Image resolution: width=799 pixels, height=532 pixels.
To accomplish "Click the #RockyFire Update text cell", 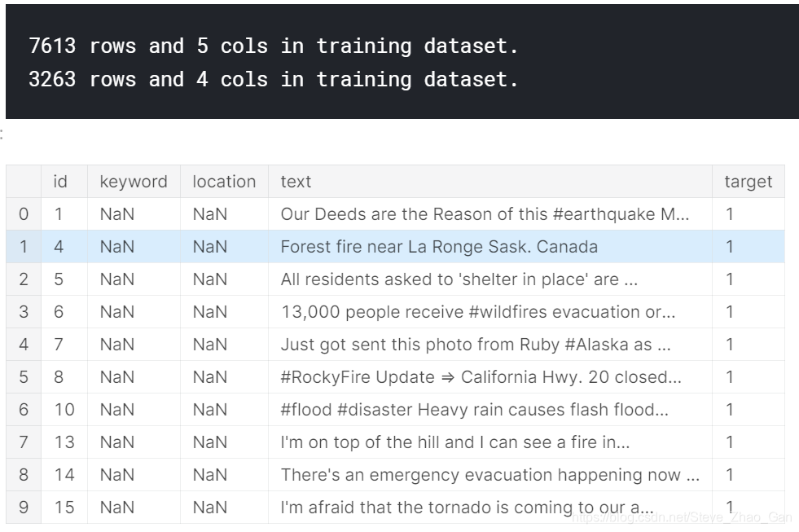I will [481, 377].
